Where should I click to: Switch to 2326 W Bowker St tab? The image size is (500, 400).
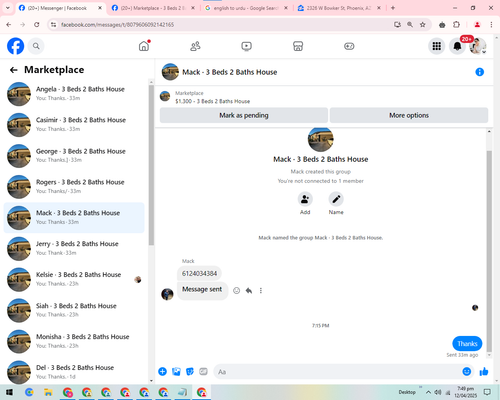[339, 8]
